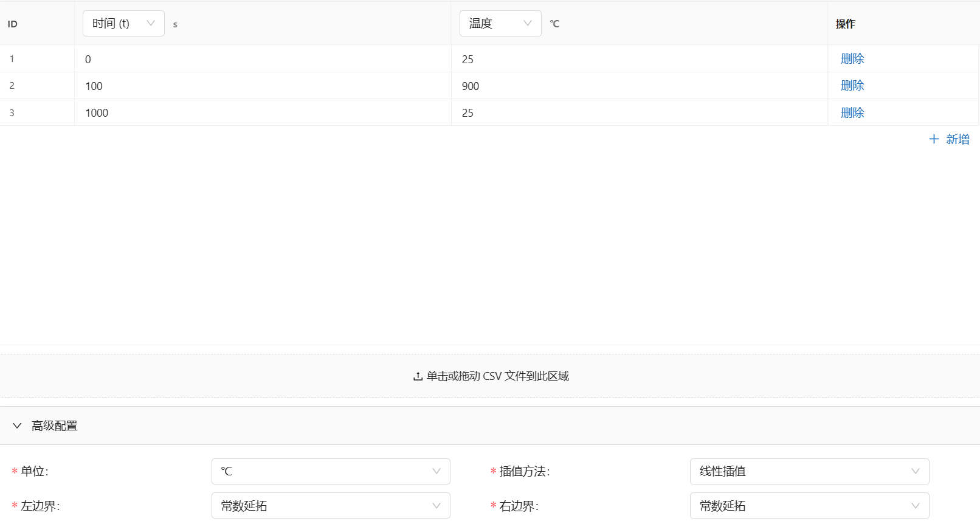
Task: Open the 温度 column dropdown
Action: click(x=500, y=24)
